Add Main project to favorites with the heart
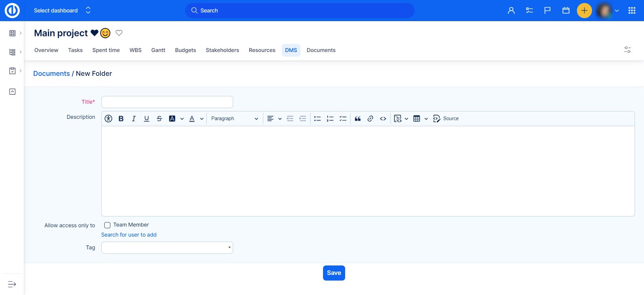644x295 pixels. pyautogui.click(x=119, y=33)
